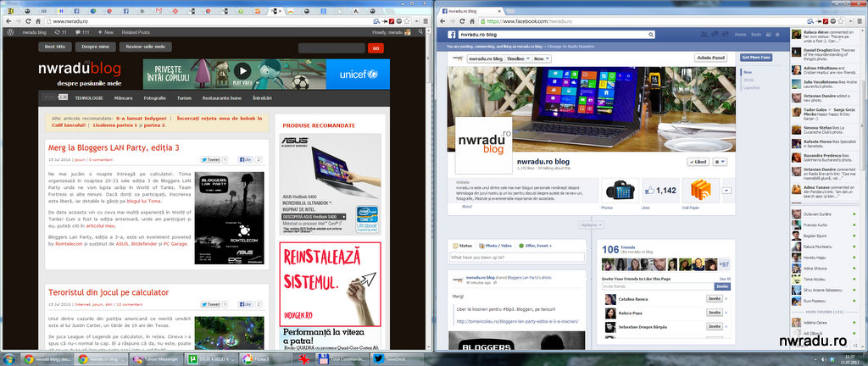Open Total Commander from the taskbar
This screenshot has height=366, width=868.
(341, 359)
